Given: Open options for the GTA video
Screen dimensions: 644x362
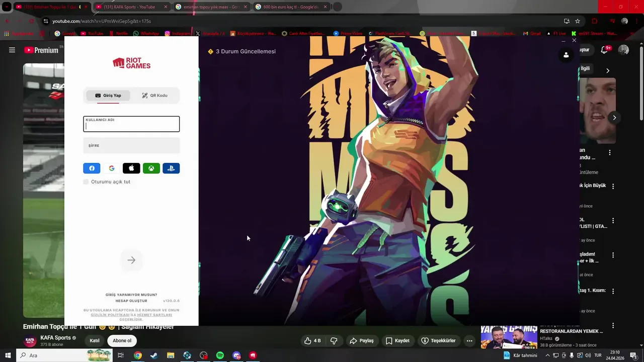Looking at the screenshot, I should tap(613, 221).
